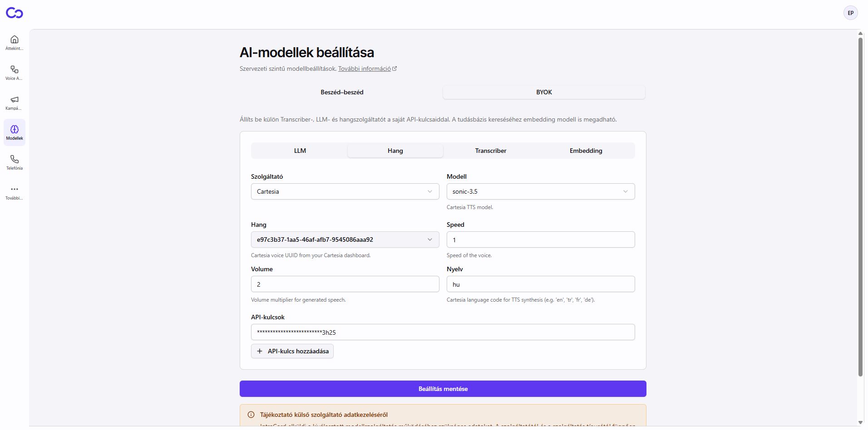Open the EP user avatar menu
The image size is (868, 430).
pos(850,13)
